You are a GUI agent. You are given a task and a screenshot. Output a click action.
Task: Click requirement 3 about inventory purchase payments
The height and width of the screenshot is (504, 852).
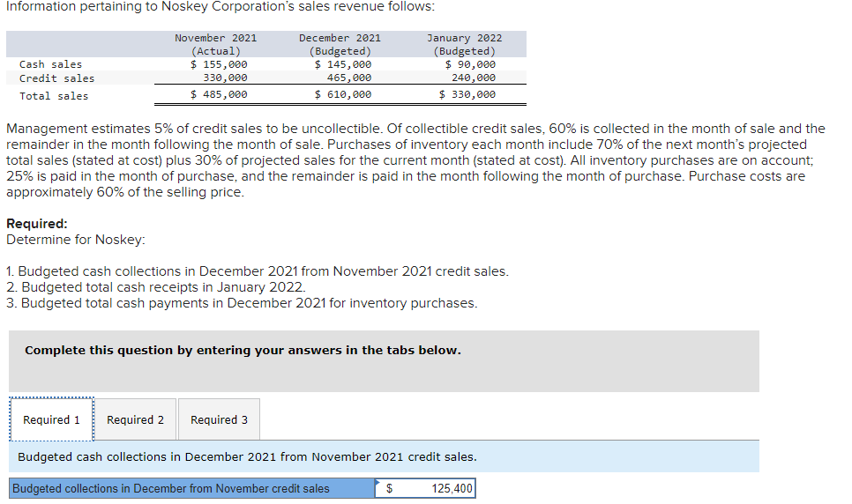pos(242,302)
